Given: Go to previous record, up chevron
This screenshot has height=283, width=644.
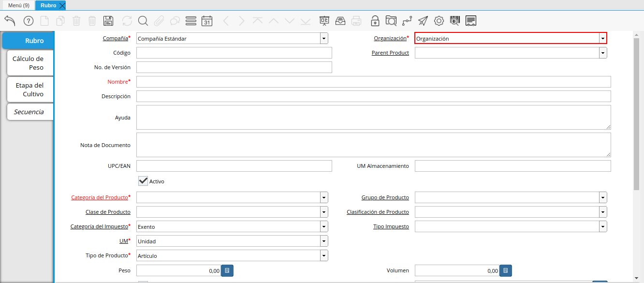Looking at the screenshot, I should coord(274,21).
